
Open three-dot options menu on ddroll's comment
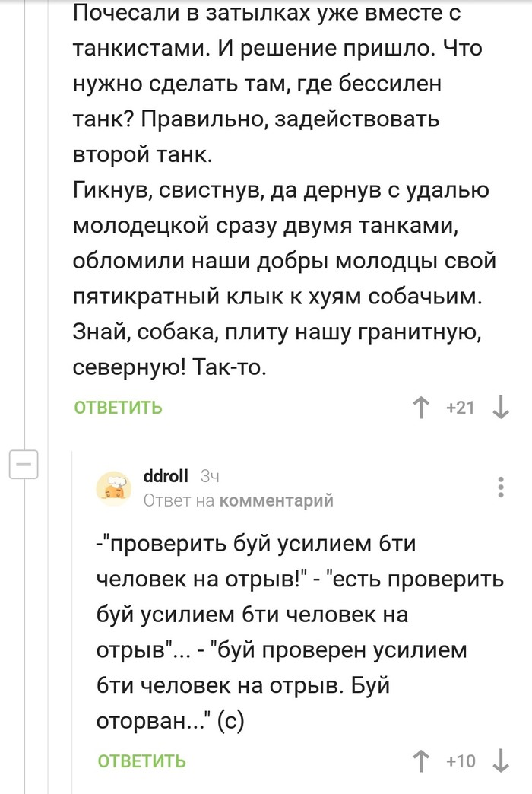pyautogui.click(x=501, y=488)
